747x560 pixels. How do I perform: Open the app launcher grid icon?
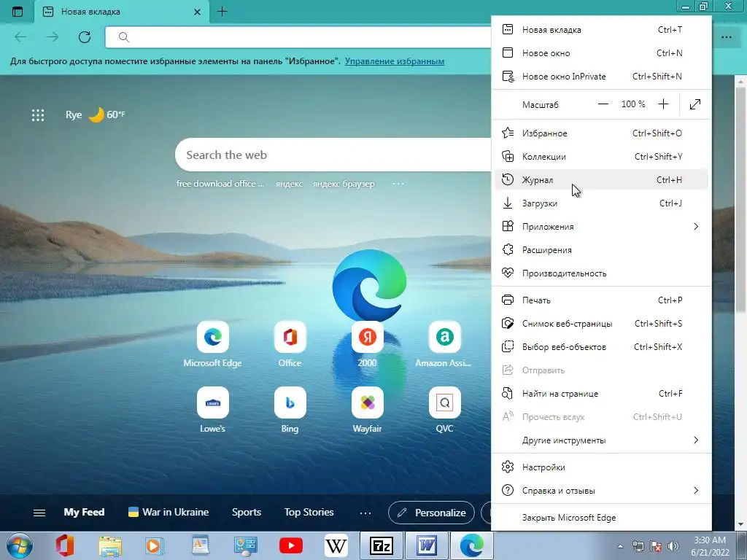point(38,114)
